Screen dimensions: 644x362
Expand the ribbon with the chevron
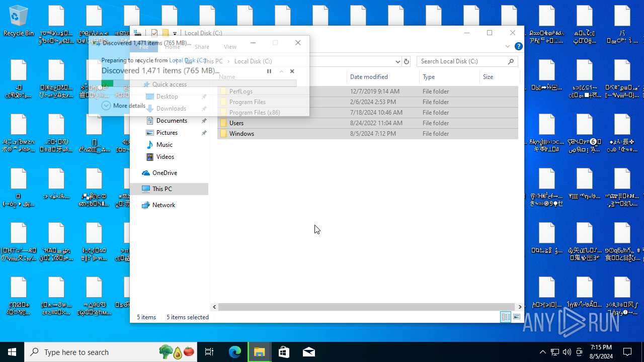(x=507, y=46)
